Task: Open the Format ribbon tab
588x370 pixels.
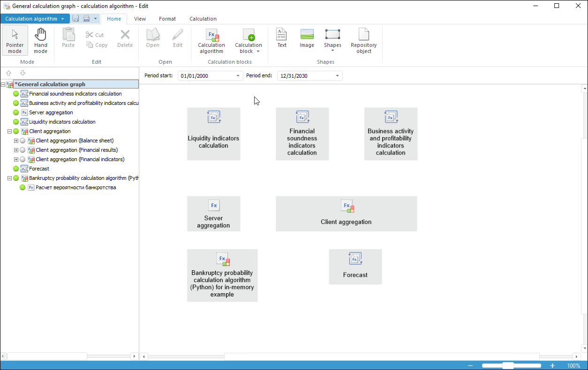Action: pyautogui.click(x=167, y=19)
